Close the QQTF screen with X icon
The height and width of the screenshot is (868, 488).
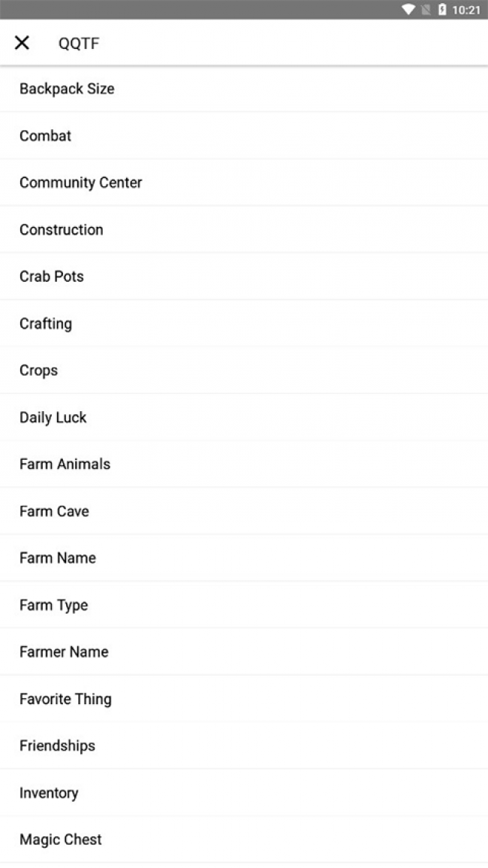click(22, 43)
